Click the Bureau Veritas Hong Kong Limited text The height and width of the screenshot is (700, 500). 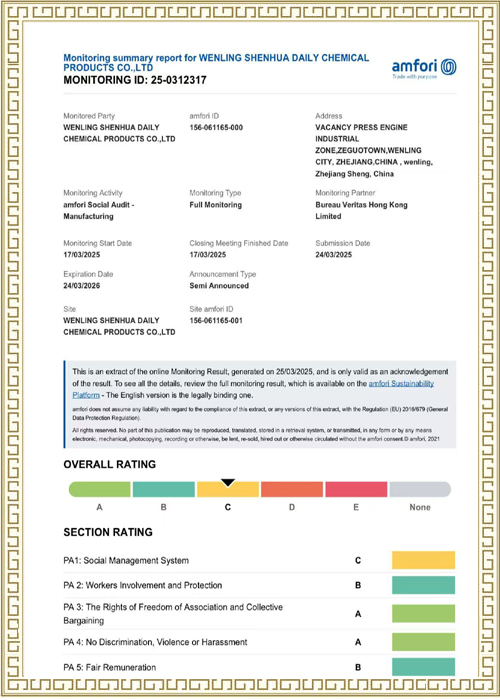pyautogui.click(x=362, y=211)
